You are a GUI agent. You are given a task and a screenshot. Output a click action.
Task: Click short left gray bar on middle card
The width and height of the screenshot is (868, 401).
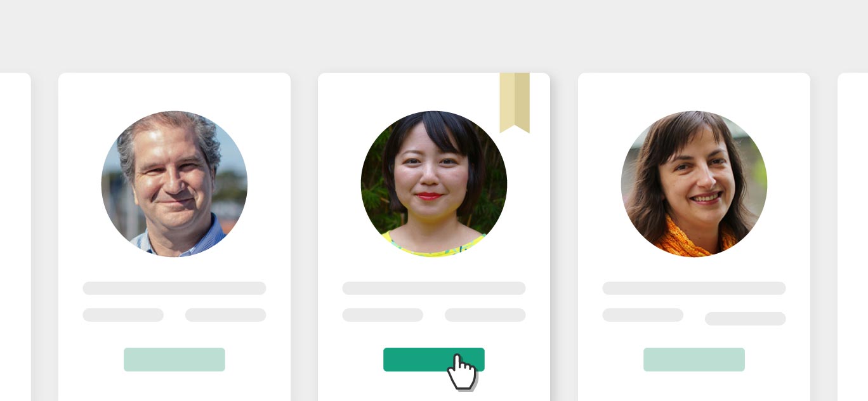click(x=383, y=315)
